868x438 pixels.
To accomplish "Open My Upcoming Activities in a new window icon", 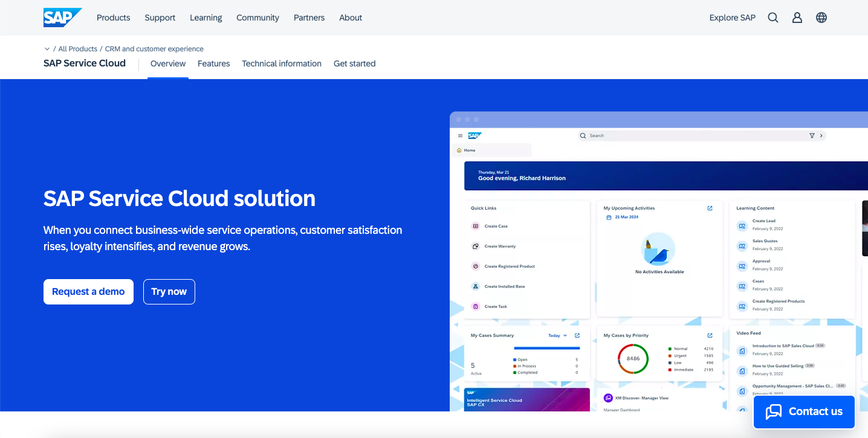I will (710, 208).
